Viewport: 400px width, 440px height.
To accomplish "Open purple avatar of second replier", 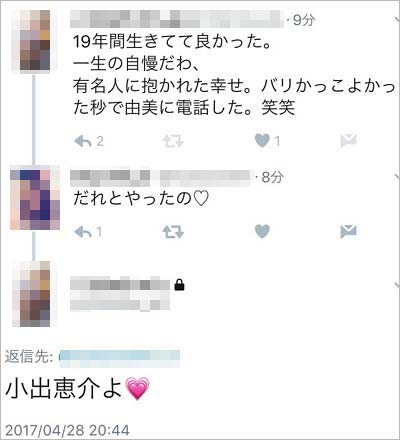I will tap(35, 199).
